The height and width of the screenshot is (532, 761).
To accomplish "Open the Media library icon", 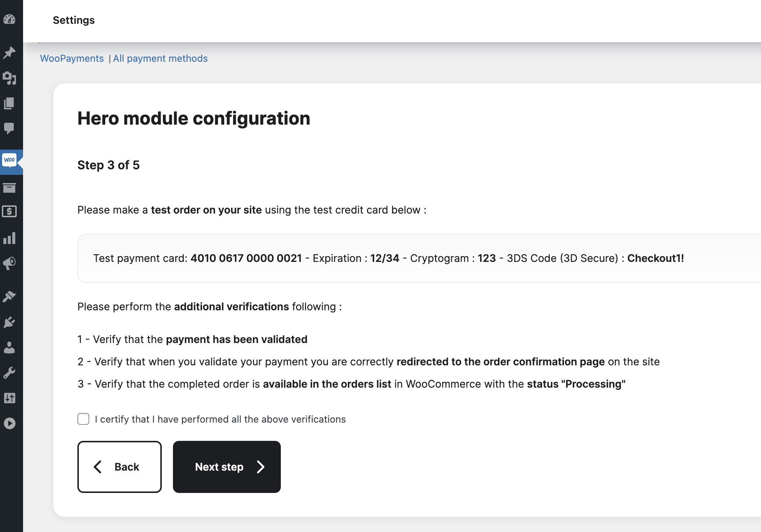I will pos(9,78).
